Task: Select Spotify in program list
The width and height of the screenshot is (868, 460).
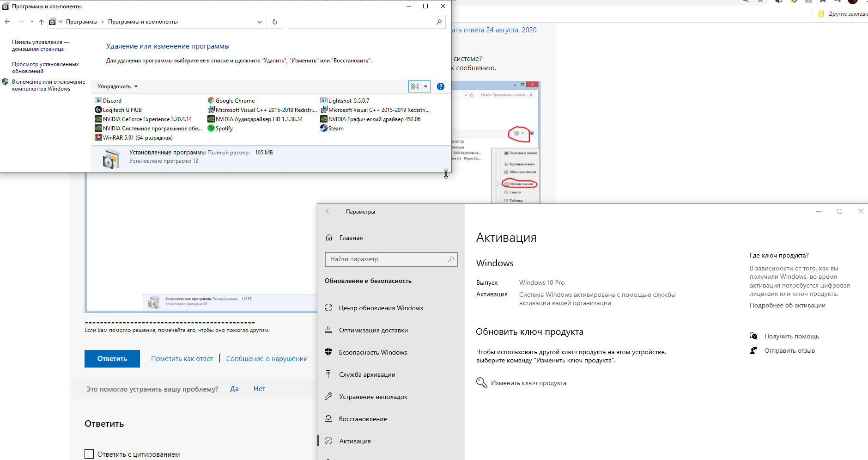Action: pos(220,128)
